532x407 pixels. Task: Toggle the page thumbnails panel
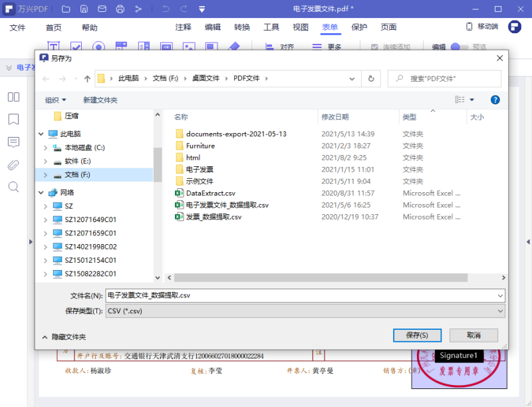13,97
